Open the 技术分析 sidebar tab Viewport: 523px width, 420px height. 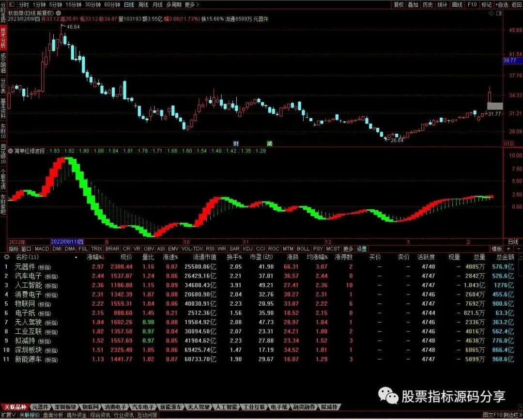click(x=3, y=38)
